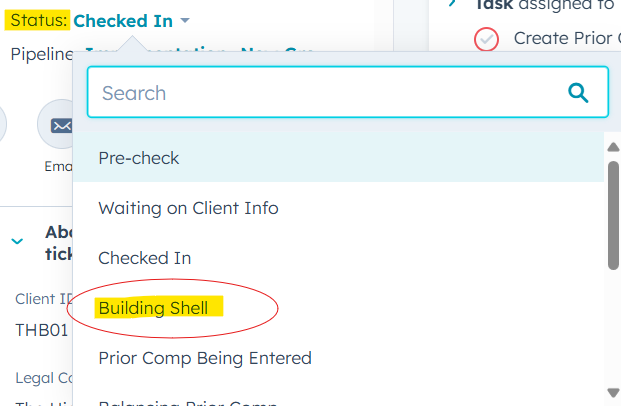621x406 pixels.
Task: Select the partially visible Balancing Prior Comp option
Action: pyautogui.click(x=190, y=402)
